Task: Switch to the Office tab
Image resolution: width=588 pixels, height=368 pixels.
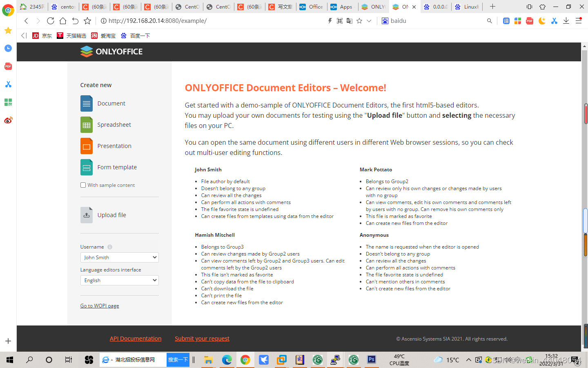Action: 312,7
